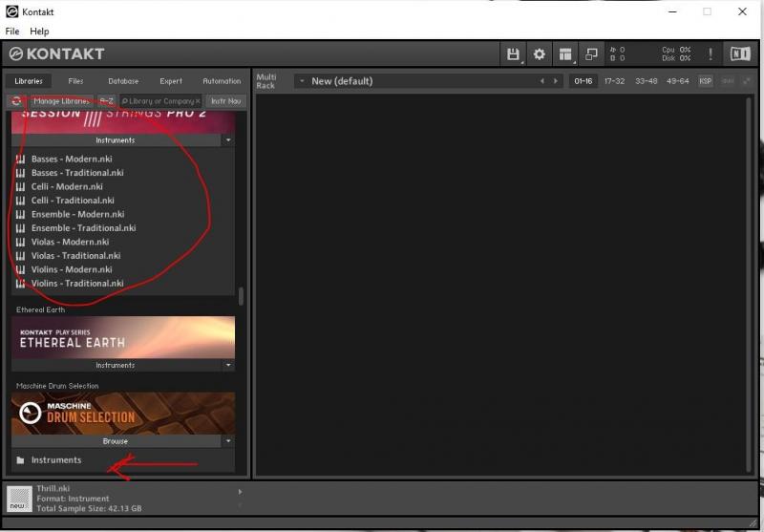Click the new instrument thumbnail in the info pane

[19, 499]
